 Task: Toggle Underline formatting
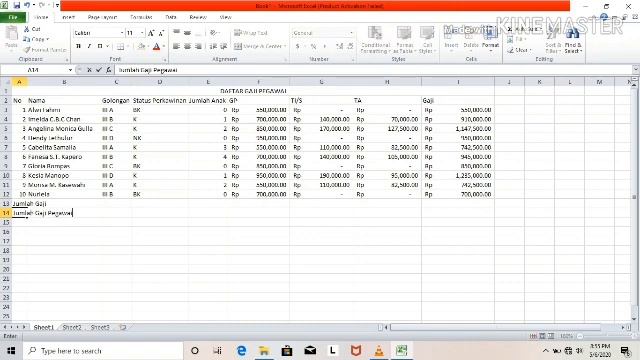click(100, 47)
